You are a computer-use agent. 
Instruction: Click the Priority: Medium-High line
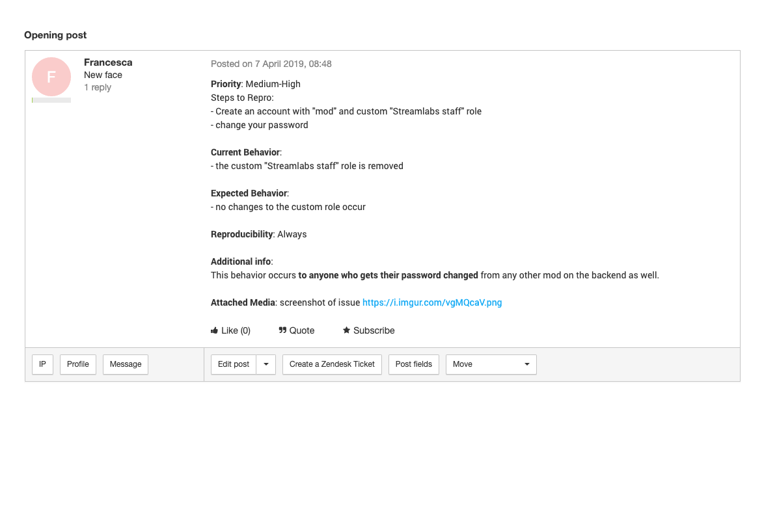(x=255, y=84)
